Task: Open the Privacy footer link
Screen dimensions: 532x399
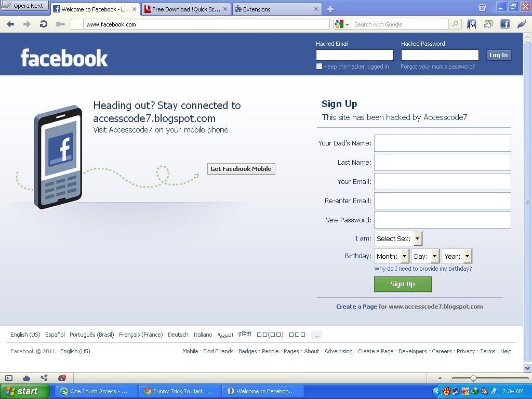Action: click(x=465, y=351)
